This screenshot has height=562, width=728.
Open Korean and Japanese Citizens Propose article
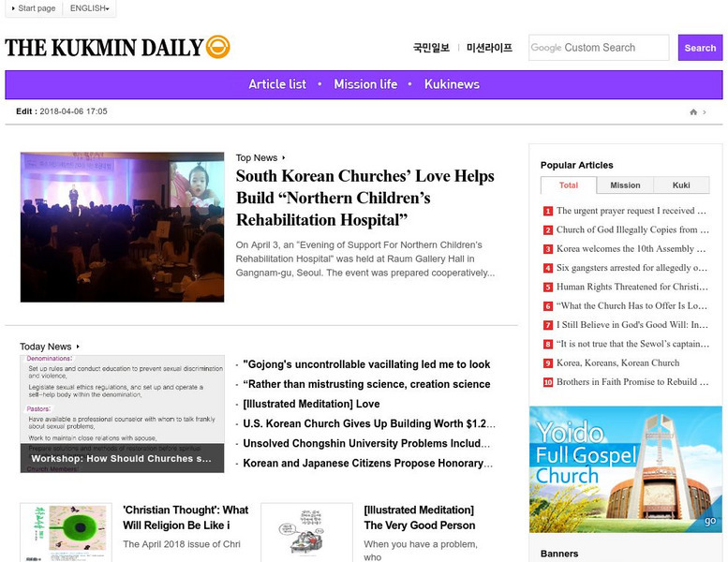pos(367,463)
